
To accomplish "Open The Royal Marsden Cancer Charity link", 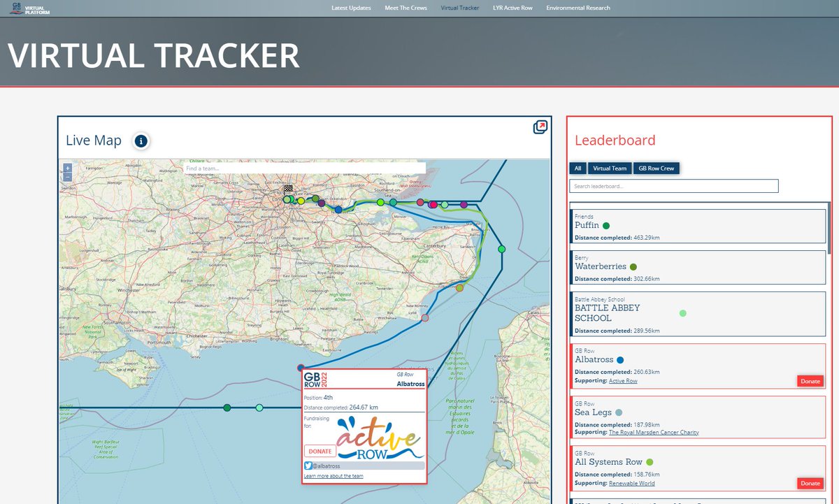I will click(654, 433).
